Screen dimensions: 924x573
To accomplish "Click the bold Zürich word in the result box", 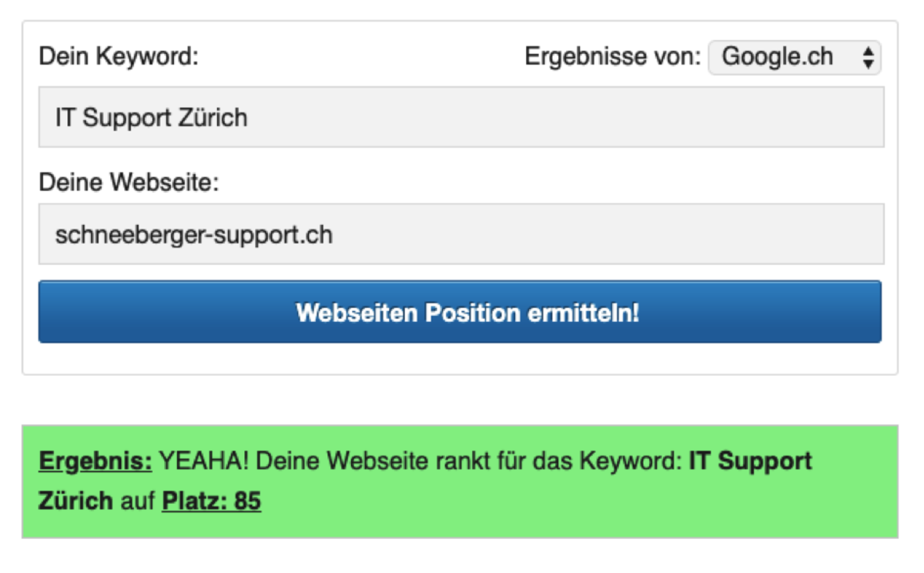I will (x=75, y=501).
